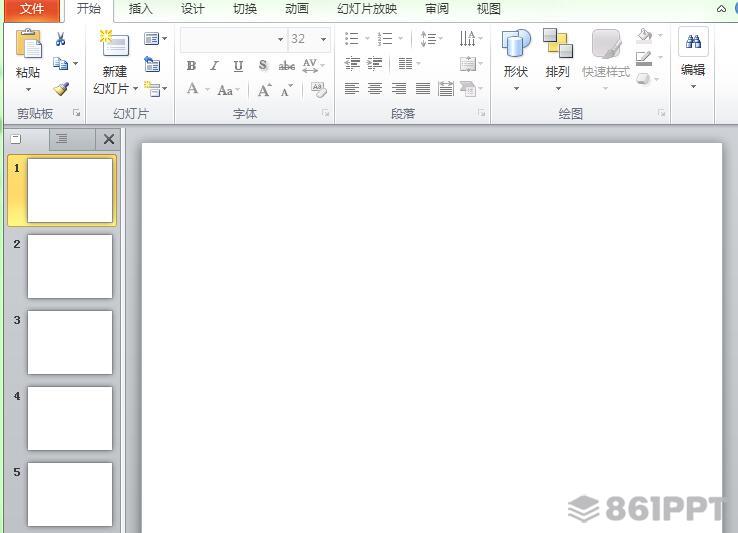Click the Reset slide icon

pyautogui.click(x=152, y=64)
